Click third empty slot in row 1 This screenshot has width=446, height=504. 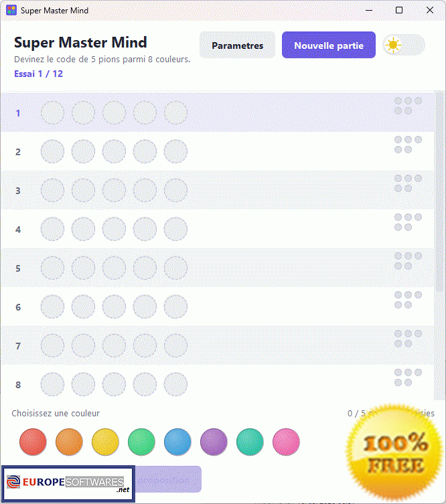tap(114, 113)
